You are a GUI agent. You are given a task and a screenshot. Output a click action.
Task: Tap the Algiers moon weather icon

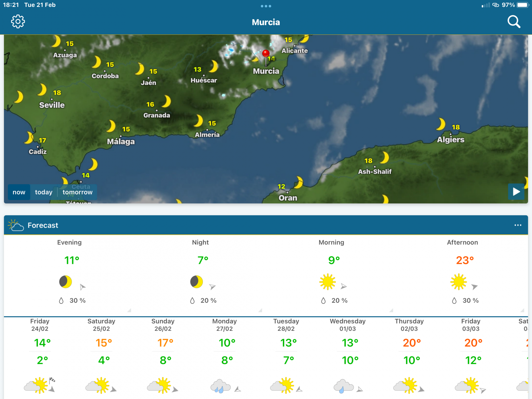[x=441, y=124]
